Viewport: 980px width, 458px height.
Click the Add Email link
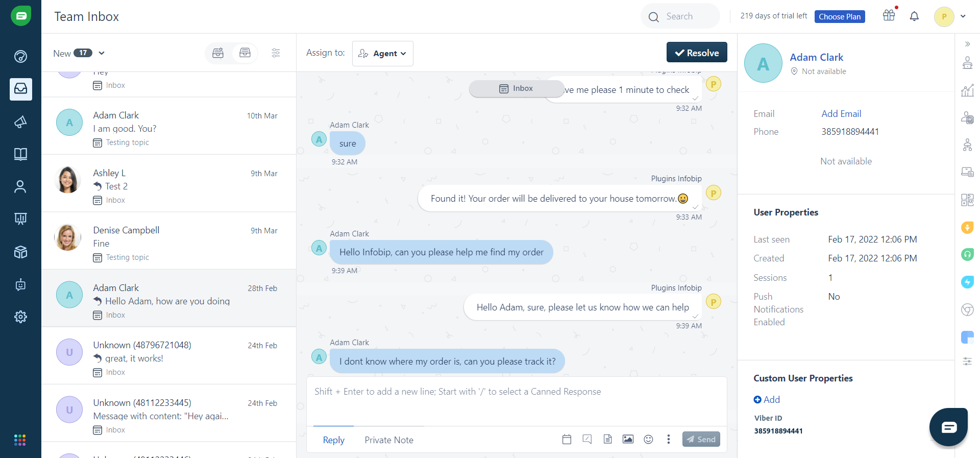(841, 114)
